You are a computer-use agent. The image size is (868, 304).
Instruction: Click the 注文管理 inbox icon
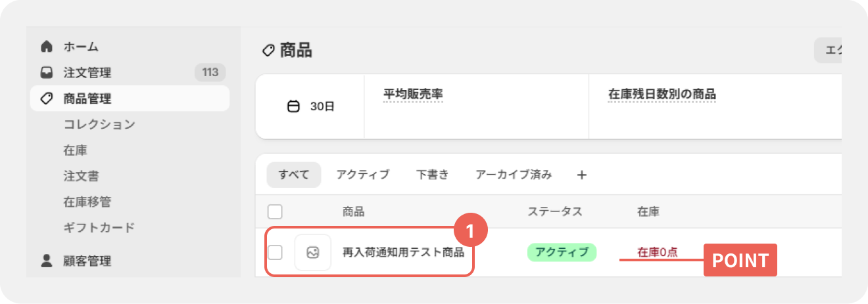pyautogui.click(x=46, y=72)
